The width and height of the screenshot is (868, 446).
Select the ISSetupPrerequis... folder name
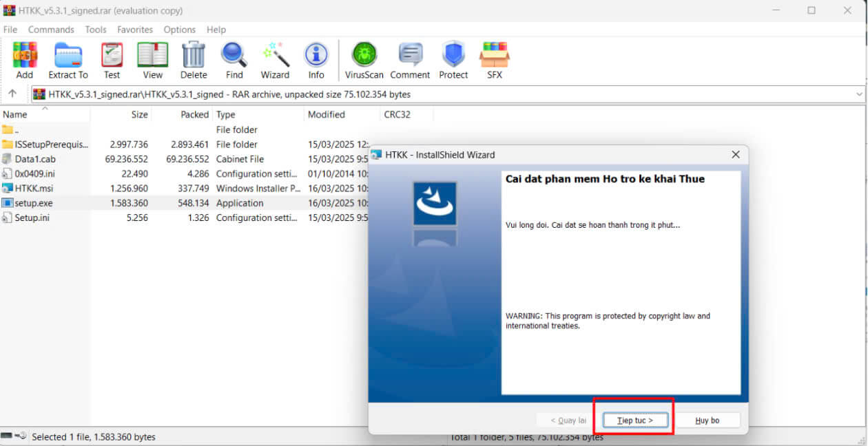[52, 145]
